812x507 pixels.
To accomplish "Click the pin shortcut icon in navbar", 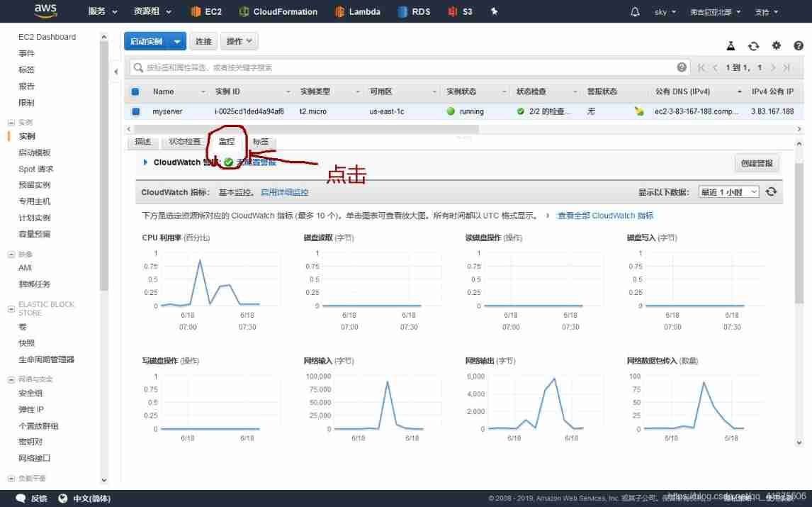I will point(495,12).
